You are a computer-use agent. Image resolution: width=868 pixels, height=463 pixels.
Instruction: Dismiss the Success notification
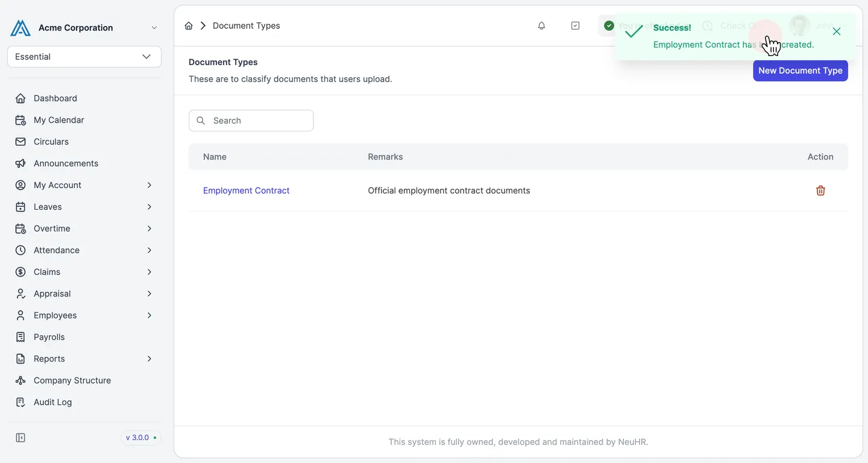[836, 31]
